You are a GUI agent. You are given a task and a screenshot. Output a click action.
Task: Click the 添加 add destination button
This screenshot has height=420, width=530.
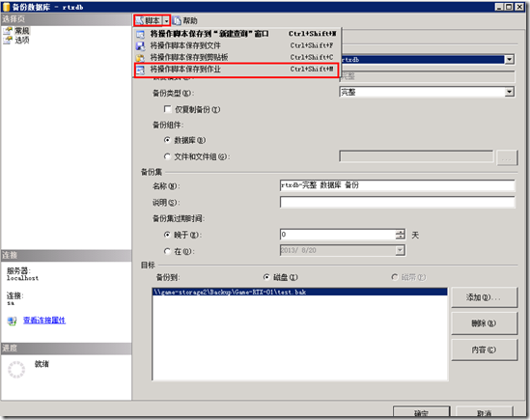tap(484, 297)
